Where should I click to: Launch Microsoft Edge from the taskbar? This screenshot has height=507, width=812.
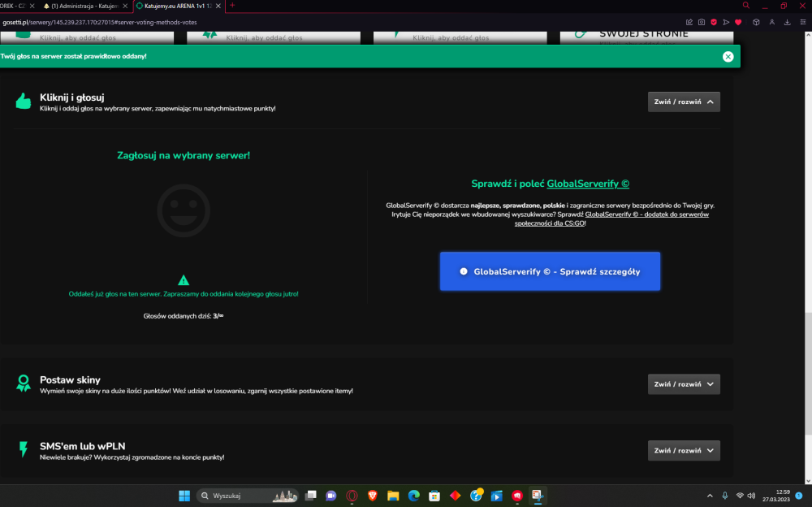414,496
